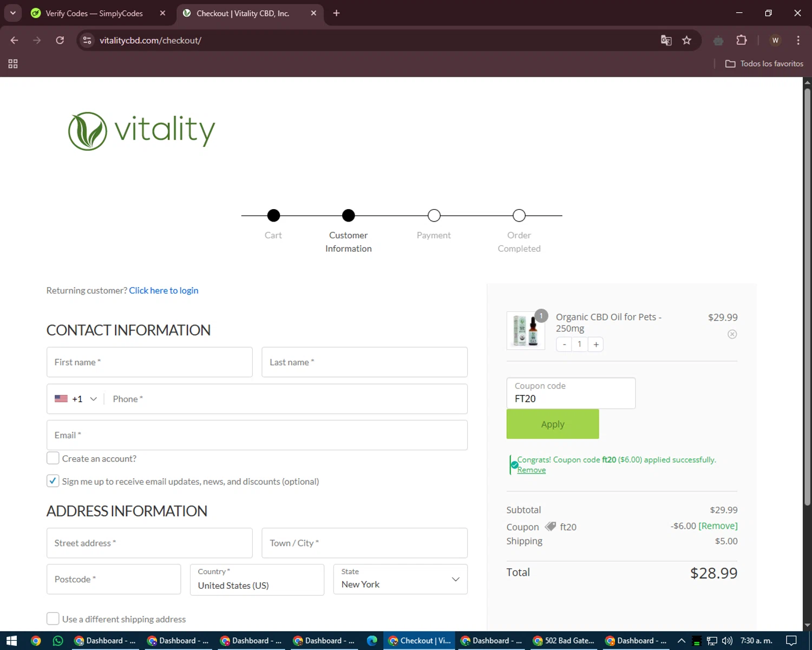The height and width of the screenshot is (650, 812).
Task: Decrease product quantity with minus button
Action: click(x=564, y=344)
